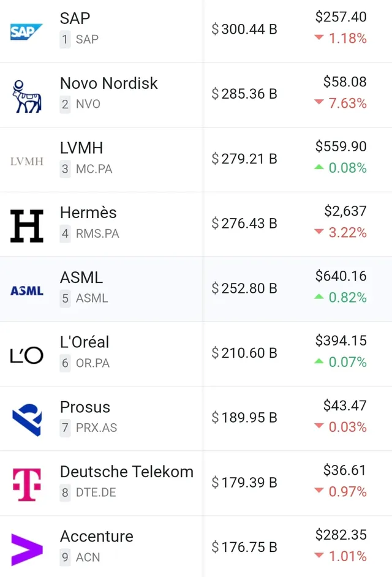
Task: Click Hermès share price $2,637
Action: pyautogui.click(x=345, y=211)
